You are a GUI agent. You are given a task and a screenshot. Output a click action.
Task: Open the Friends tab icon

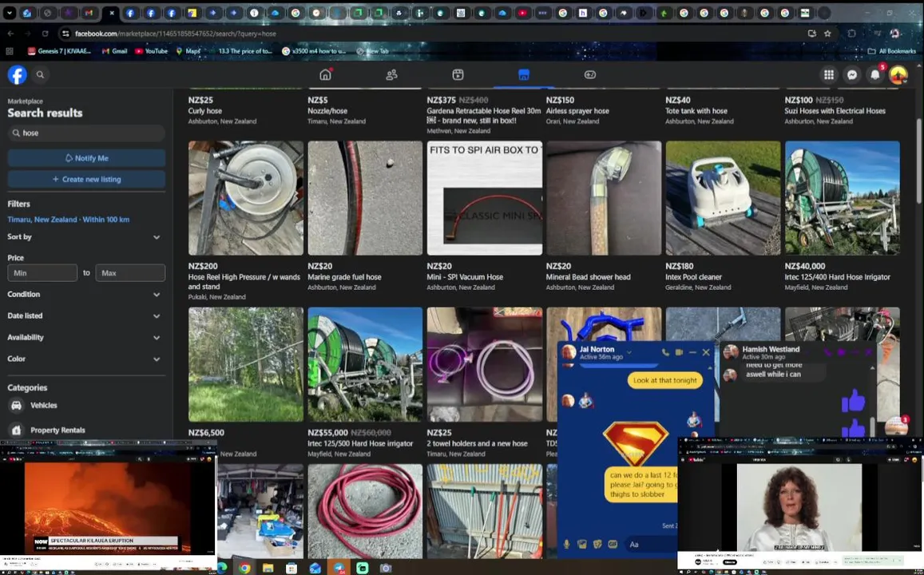coord(391,75)
